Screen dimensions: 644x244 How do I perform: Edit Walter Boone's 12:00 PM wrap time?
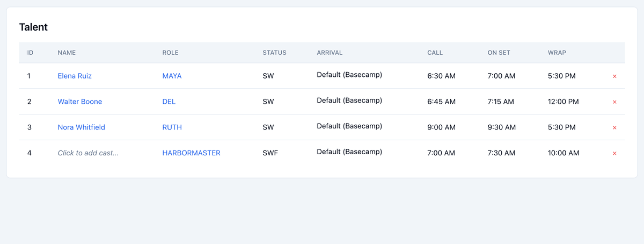pos(563,102)
